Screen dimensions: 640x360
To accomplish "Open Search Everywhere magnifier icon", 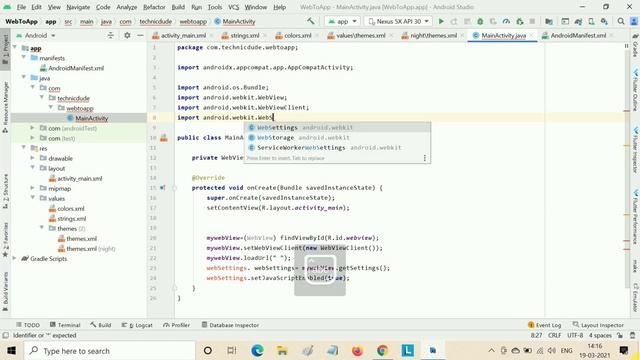I will pyautogui.click(x=621, y=21).
